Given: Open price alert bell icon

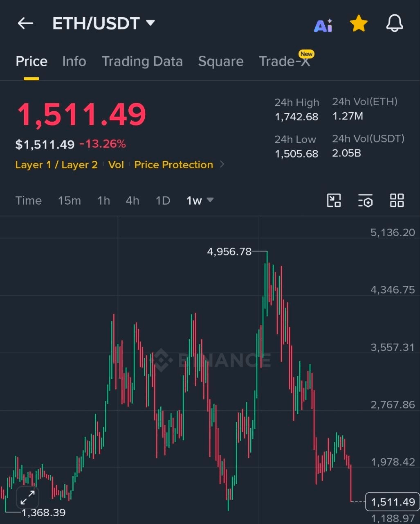Looking at the screenshot, I should (x=394, y=24).
